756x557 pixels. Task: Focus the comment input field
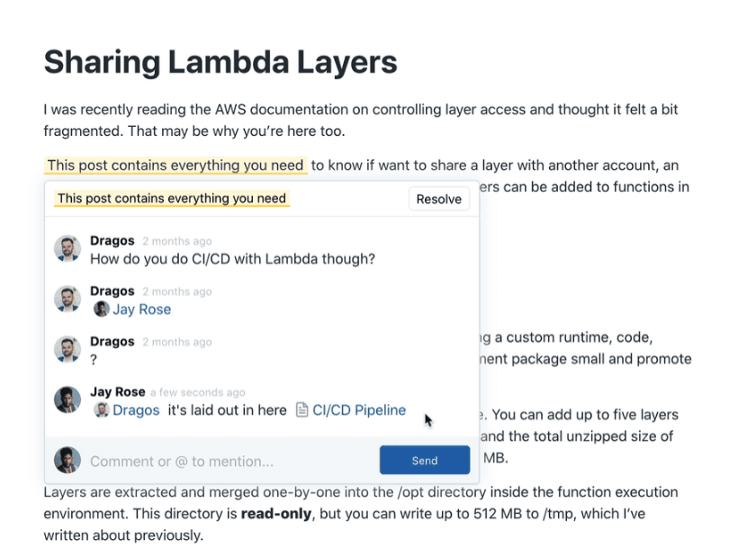[x=225, y=462]
